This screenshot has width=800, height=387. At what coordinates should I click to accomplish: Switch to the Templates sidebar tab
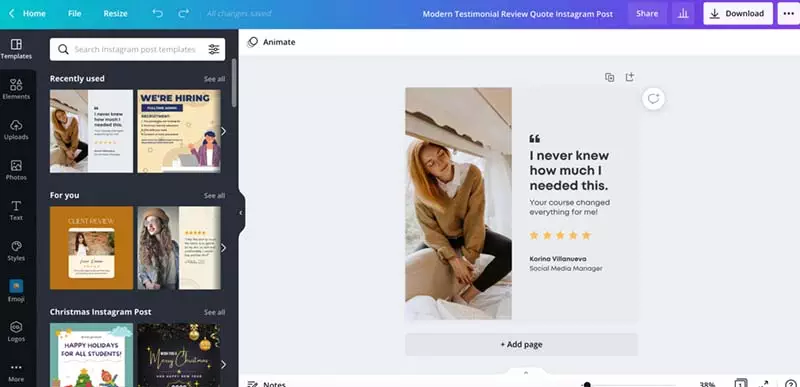tap(16, 49)
